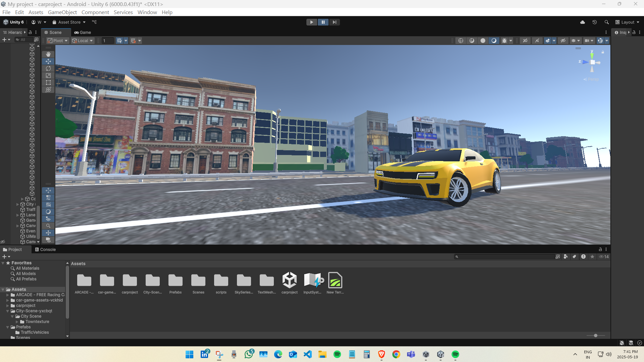
Task: Open Gizmos options dropdown arrow
Action: (x=607, y=41)
